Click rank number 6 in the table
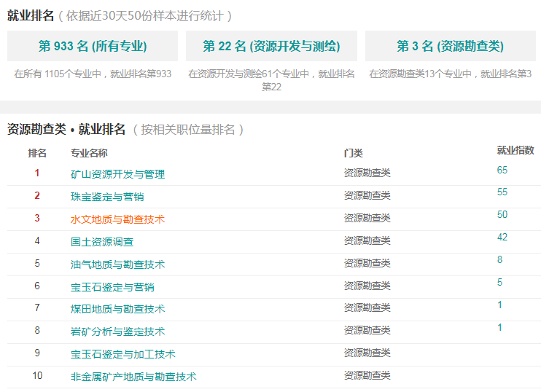 pos(37,286)
